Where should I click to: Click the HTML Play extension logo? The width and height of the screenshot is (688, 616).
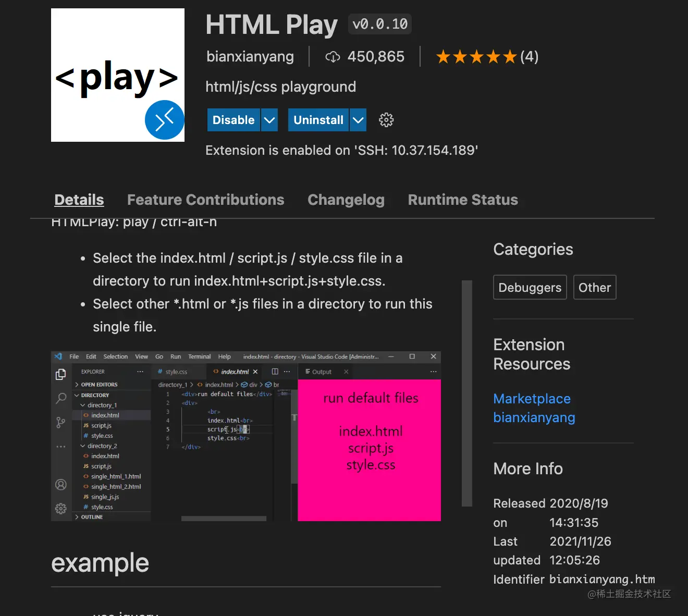tap(118, 75)
